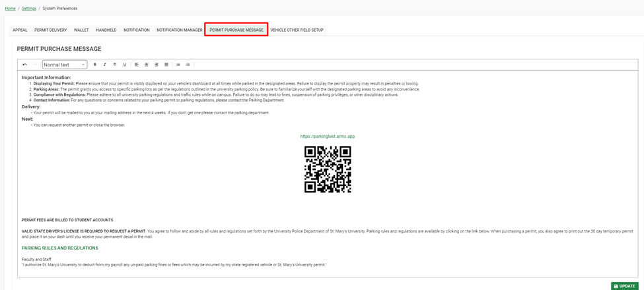644x290 pixels.
Task: Click the 'Important Information:' heading
Action: tap(46, 77)
